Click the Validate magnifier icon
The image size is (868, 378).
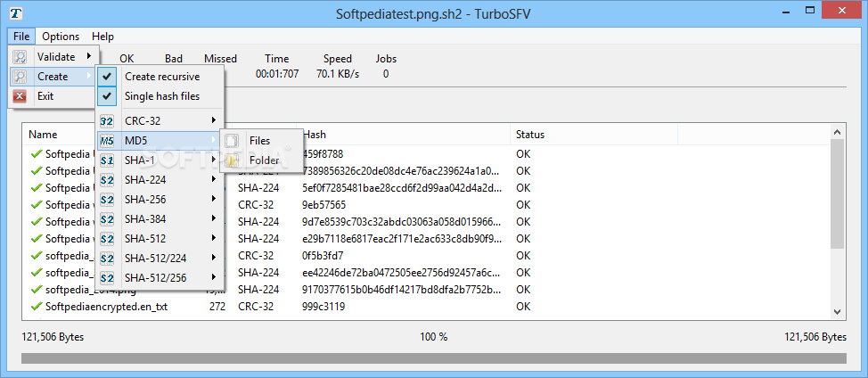(20, 56)
